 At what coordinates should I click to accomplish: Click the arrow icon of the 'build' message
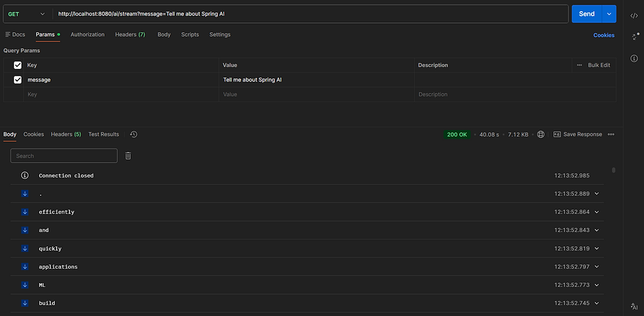coord(25,303)
